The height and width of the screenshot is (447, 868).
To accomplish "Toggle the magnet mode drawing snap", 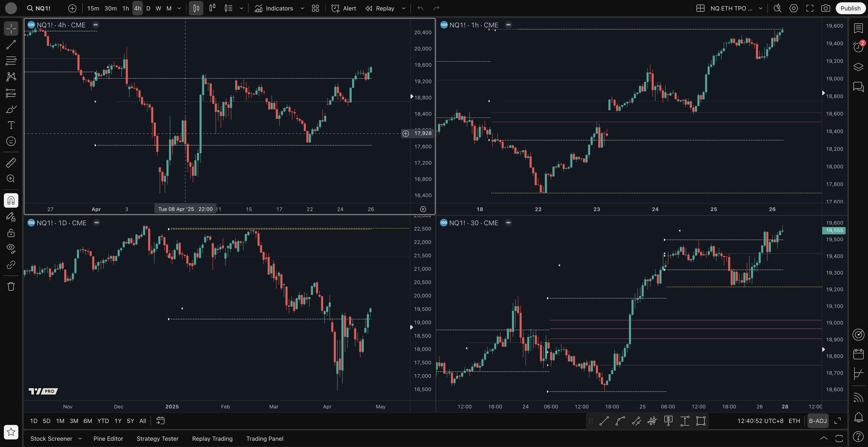I will (x=11, y=201).
